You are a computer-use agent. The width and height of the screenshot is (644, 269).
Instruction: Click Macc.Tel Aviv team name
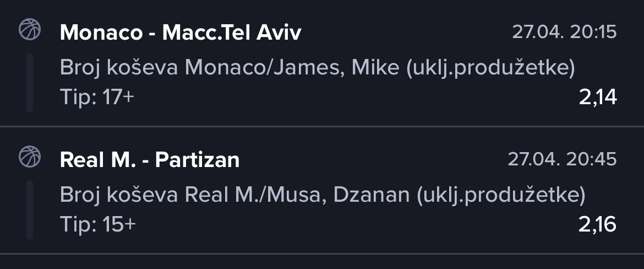click(232, 33)
